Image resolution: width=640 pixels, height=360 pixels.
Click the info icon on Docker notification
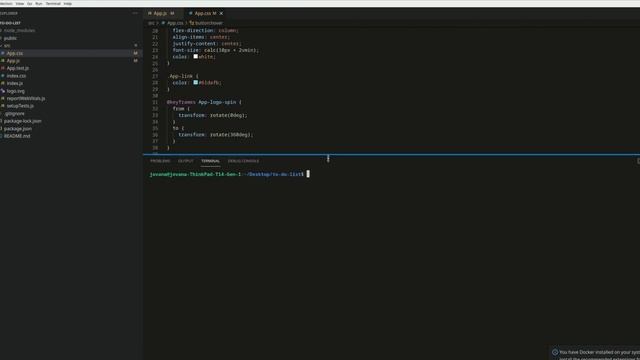tap(555, 352)
